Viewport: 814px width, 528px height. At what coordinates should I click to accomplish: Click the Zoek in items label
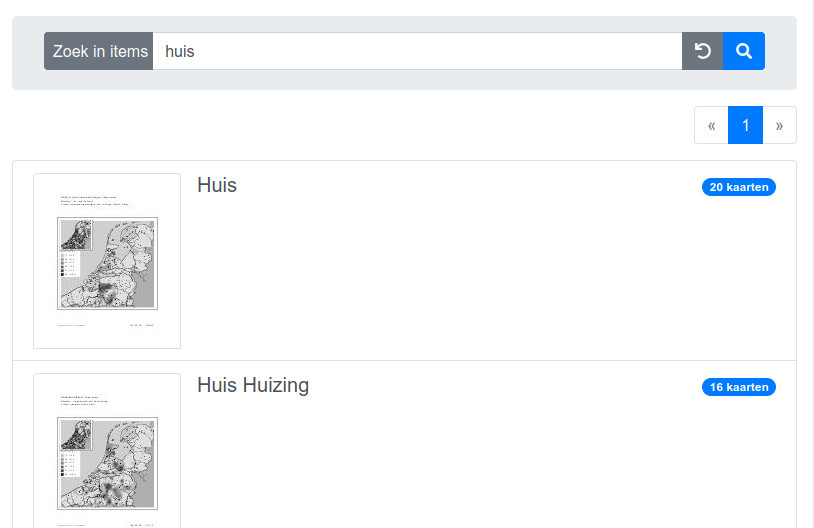(x=99, y=51)
